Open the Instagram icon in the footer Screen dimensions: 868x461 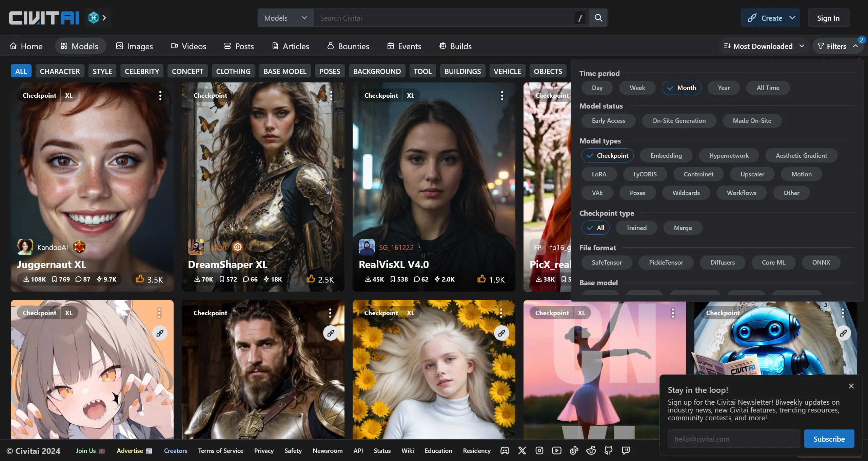(539, 450)
